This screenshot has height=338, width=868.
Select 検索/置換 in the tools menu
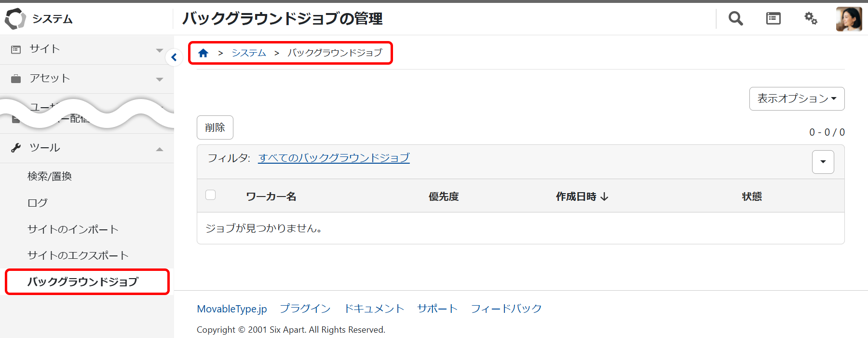click(x=50, y=176)
